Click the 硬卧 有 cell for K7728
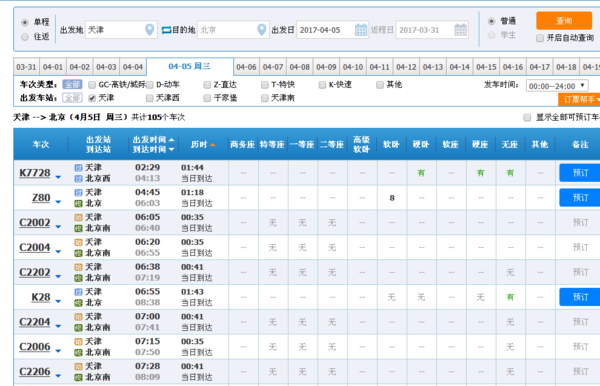This screenshot has height=386, width=600. (421, 173)
